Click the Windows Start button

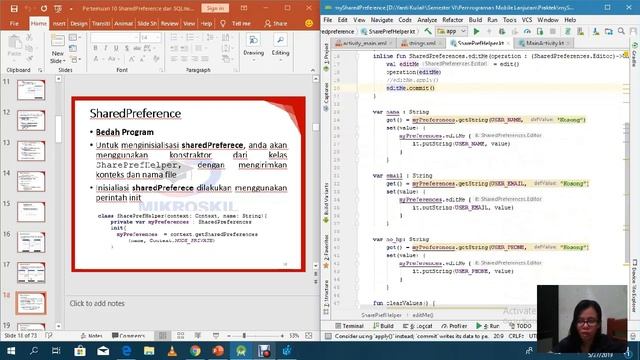point(11,351)
